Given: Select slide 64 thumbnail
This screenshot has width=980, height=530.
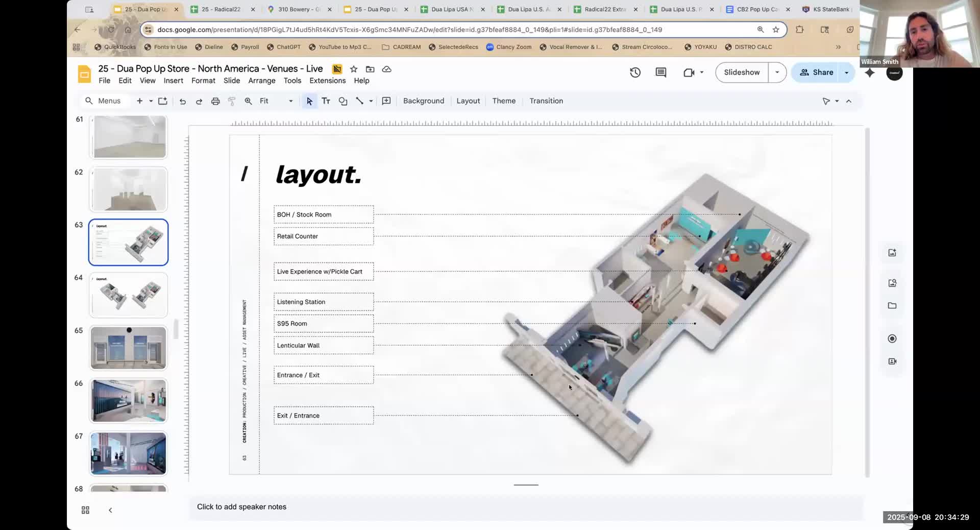Looking at the screenshot, I should 129,295.
